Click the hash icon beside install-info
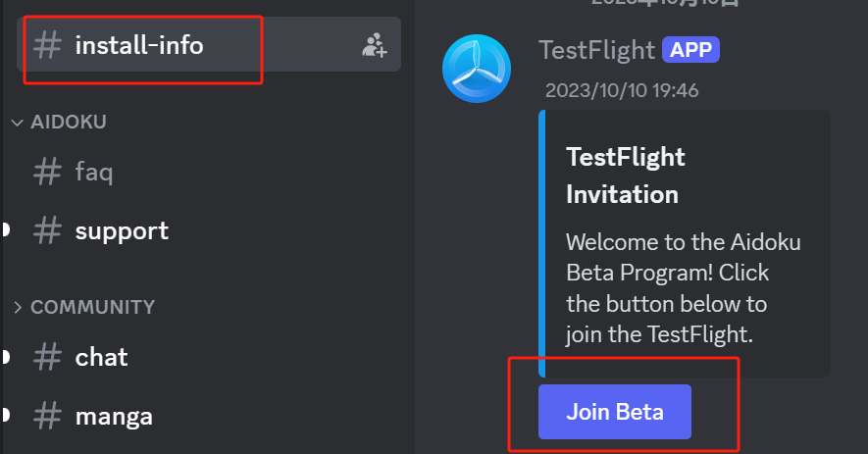This screenshot has height=454, width=868. coord(47,45)
